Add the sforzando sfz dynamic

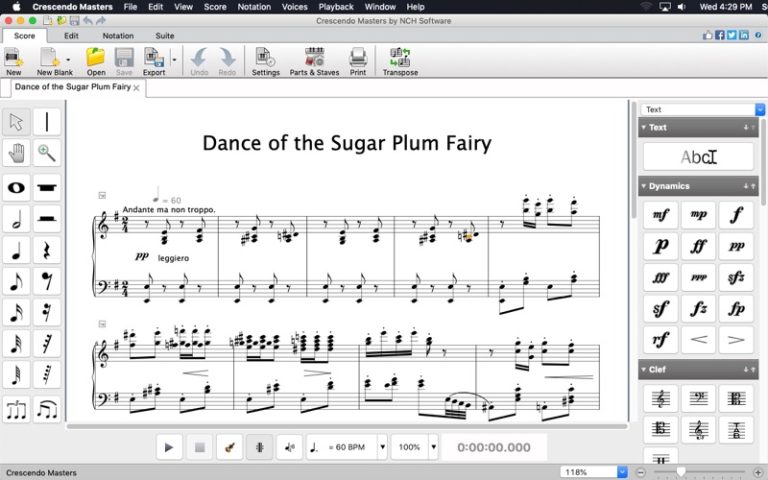pos(736,278)
